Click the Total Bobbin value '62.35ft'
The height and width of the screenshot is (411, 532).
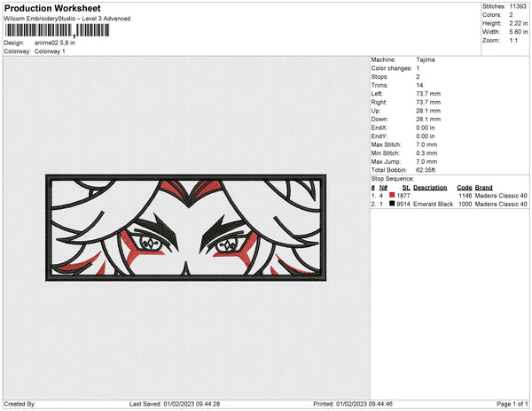[x=426, y=170]
